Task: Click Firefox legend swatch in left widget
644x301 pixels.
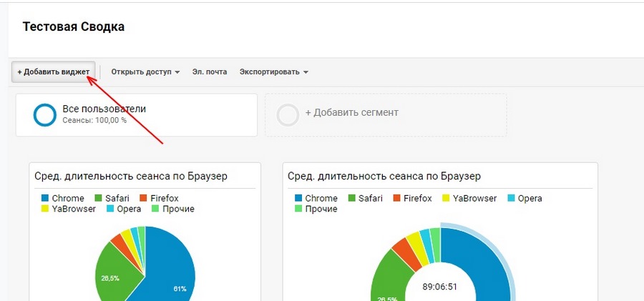Action: [x=143, y=198]
